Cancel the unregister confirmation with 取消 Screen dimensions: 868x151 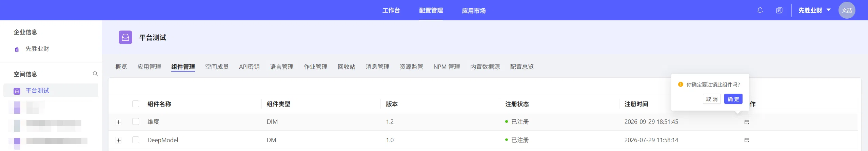coord(712,99)
